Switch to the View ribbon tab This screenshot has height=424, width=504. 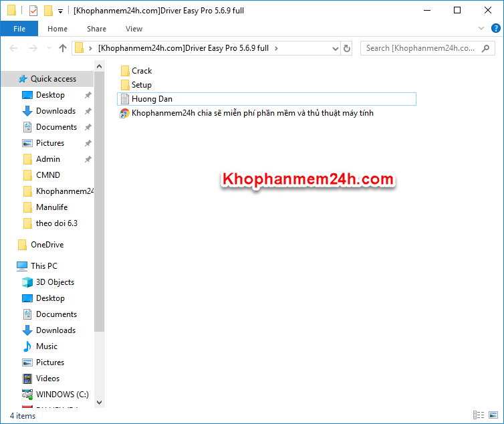point(134,29)
